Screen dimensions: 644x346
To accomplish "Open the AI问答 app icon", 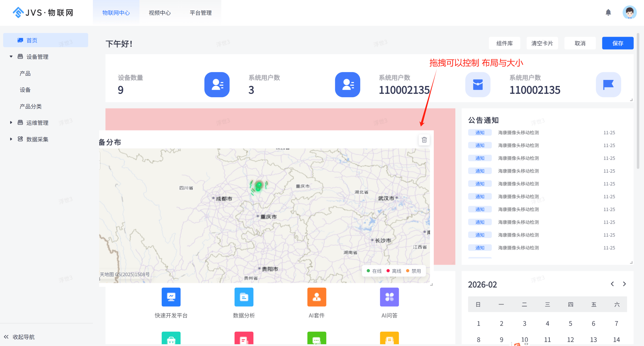I will pyautogui.click(x=389, y=297).
